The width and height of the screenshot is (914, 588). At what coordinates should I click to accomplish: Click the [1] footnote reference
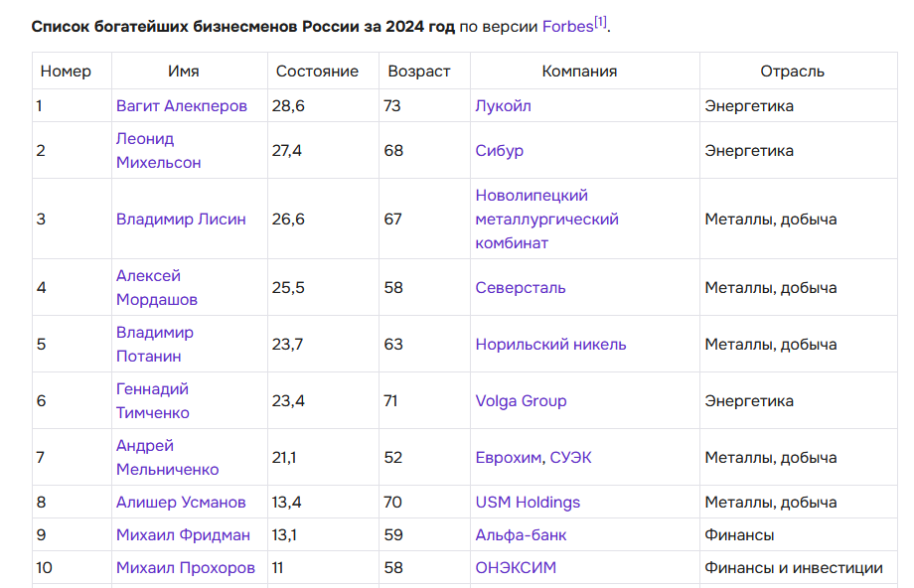point(600,22)
